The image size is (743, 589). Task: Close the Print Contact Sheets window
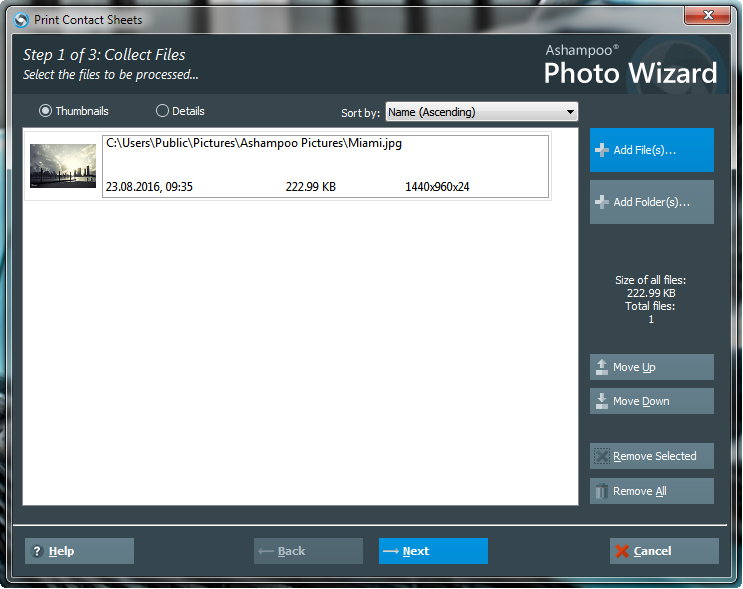712,15
